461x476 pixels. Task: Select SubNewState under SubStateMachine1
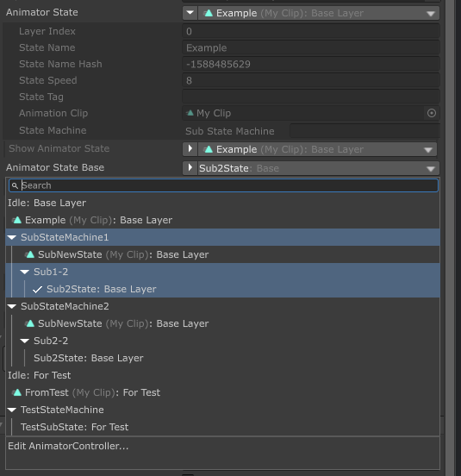(x=222, y=254)
